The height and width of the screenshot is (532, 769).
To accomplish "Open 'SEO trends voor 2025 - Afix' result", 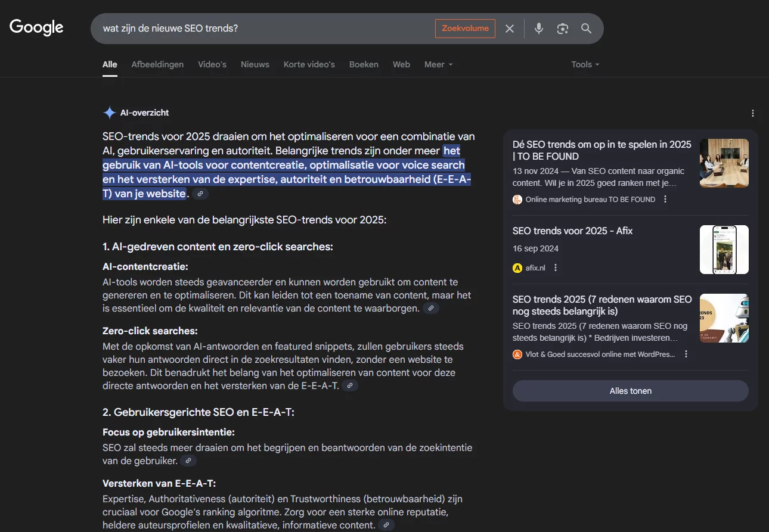I will (x=572, y=231).
